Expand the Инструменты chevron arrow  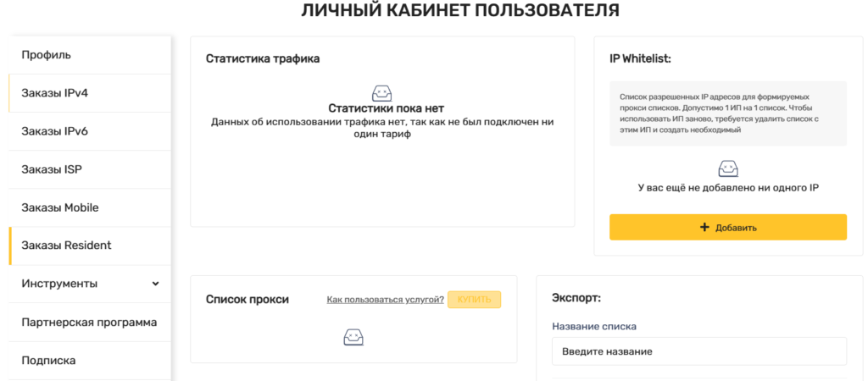coord(156,284)
